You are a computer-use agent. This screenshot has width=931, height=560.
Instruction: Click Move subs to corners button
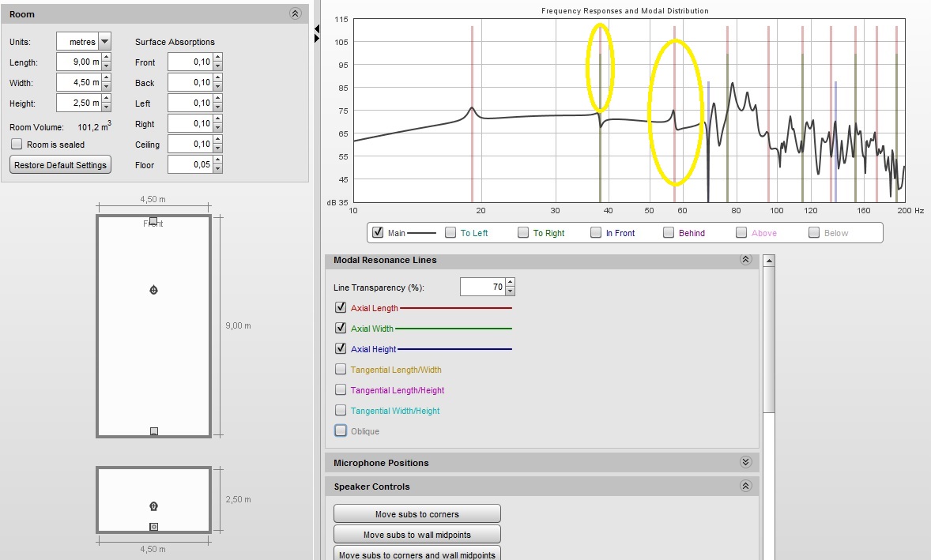pos(416,513)
